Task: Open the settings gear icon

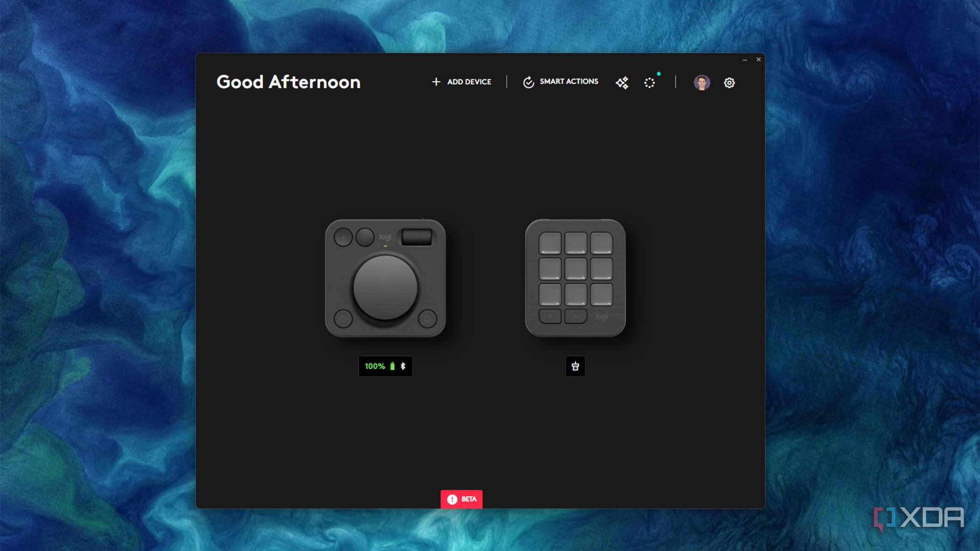Action: 729,83
